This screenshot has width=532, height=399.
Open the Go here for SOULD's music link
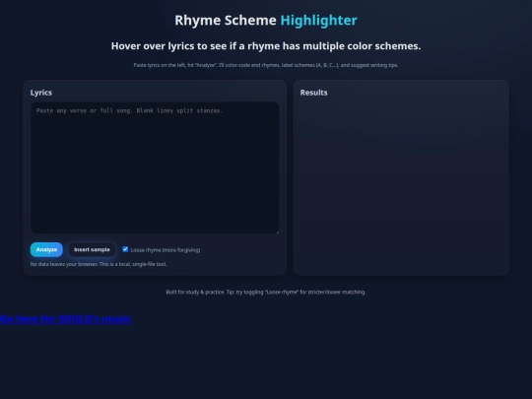(65, 319)
